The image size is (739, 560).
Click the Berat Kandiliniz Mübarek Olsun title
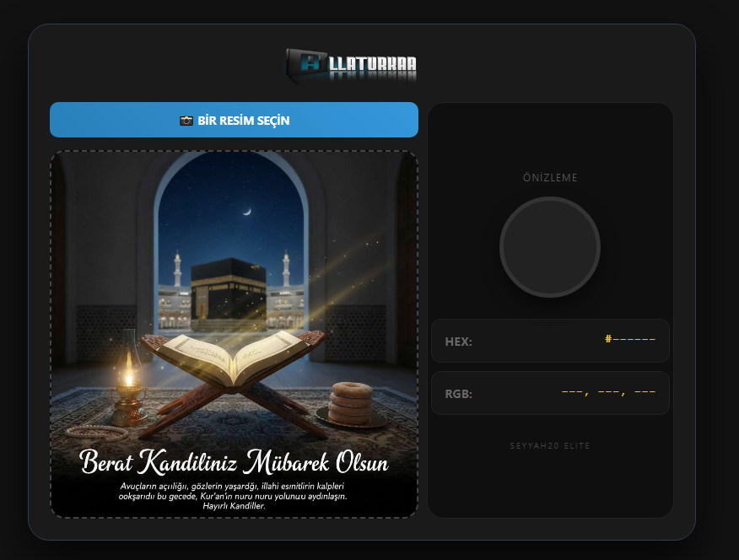(x=234, y=463)
